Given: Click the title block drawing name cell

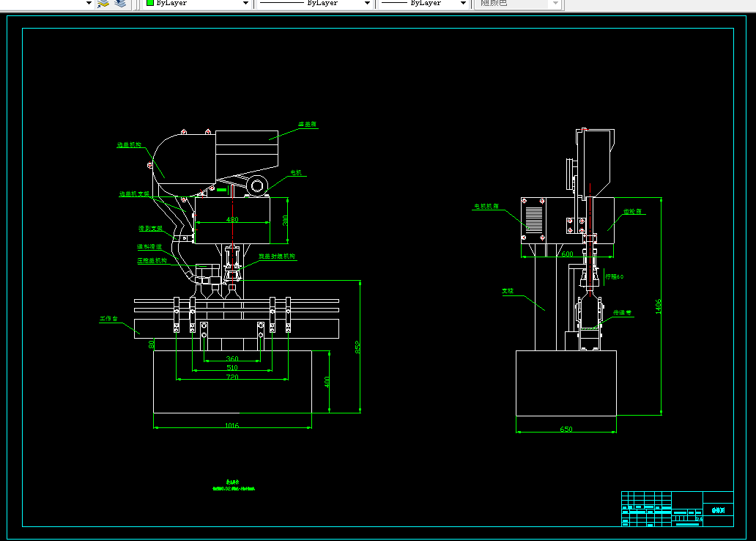Looking at the screenshot, I should [x=719, y=510].
